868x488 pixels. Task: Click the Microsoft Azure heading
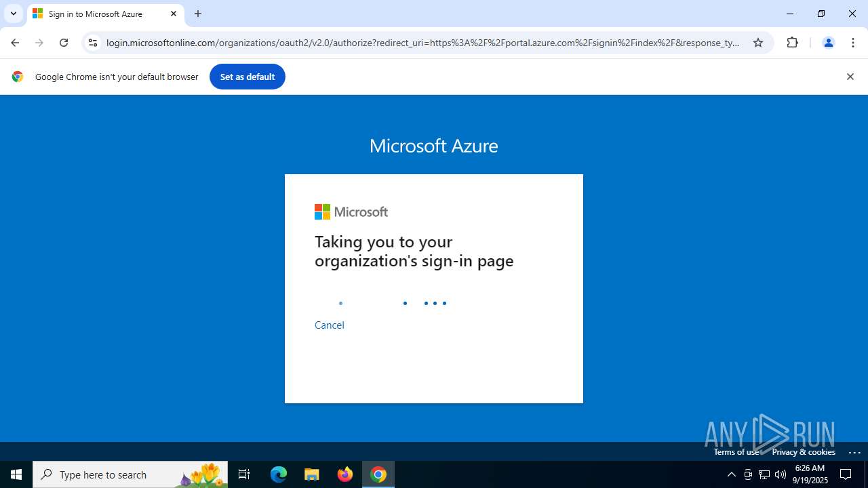434,146
